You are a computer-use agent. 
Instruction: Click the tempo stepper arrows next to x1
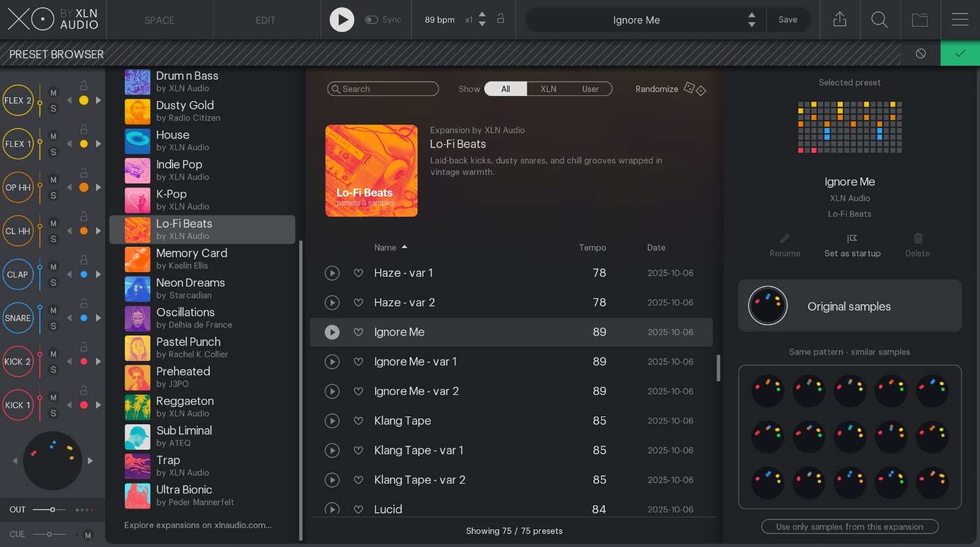pos(482,20)
